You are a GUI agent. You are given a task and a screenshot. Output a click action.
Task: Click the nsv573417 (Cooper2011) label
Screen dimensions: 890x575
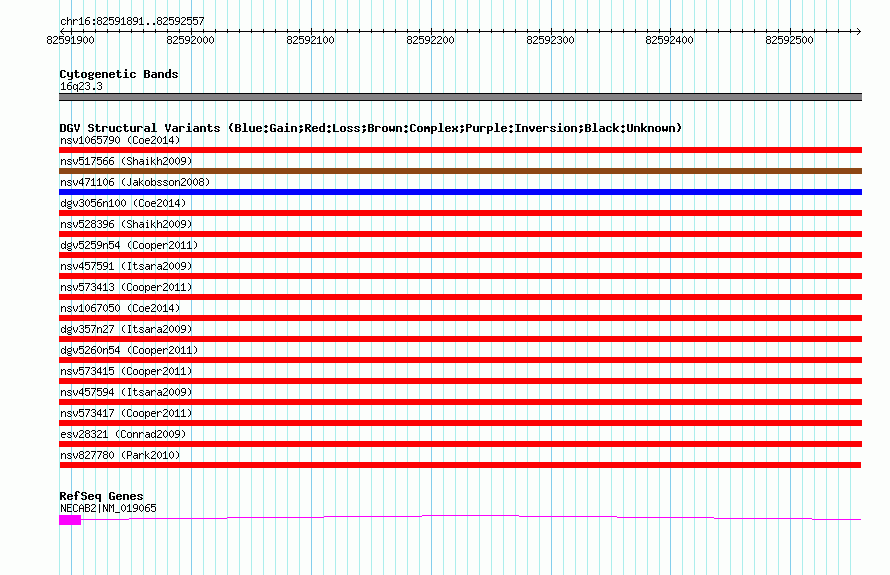pos(126,413)
